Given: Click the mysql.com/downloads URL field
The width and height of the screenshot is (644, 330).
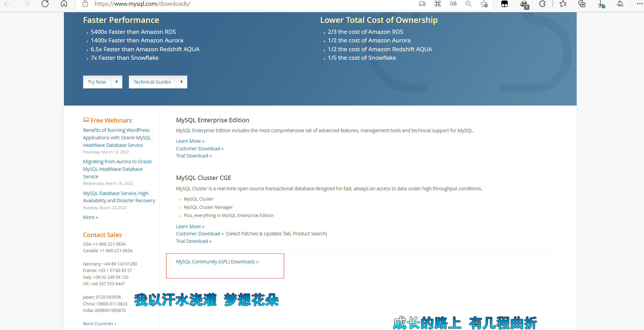Looking at the screenshot, I should 143,4.
